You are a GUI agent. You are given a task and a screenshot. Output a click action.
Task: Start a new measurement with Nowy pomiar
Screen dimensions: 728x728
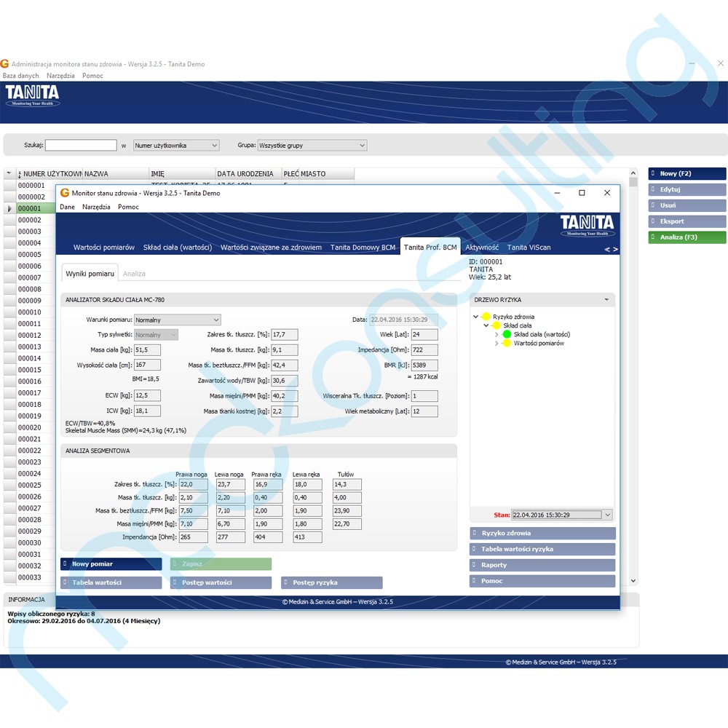[111, 564]
